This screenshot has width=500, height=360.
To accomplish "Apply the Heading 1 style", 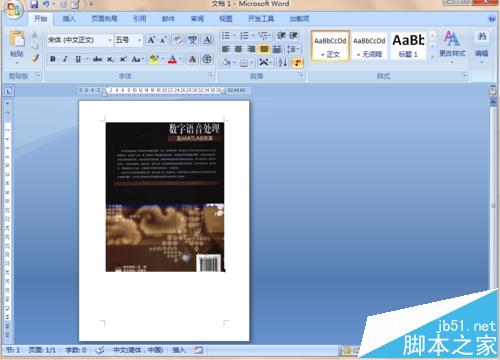I will pos(408,45).
